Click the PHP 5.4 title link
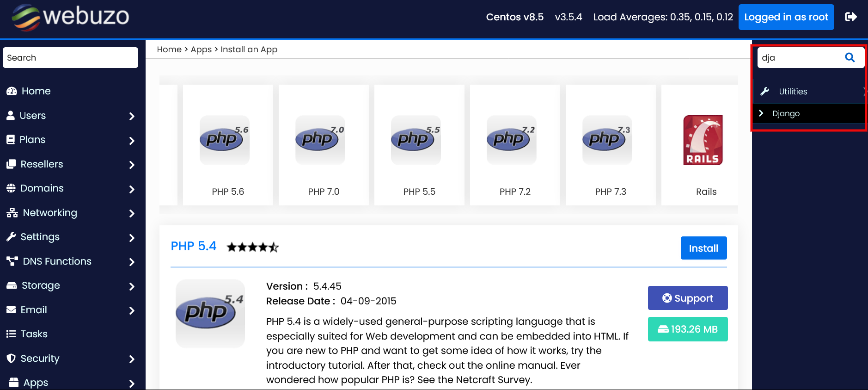 click(194, 246)
